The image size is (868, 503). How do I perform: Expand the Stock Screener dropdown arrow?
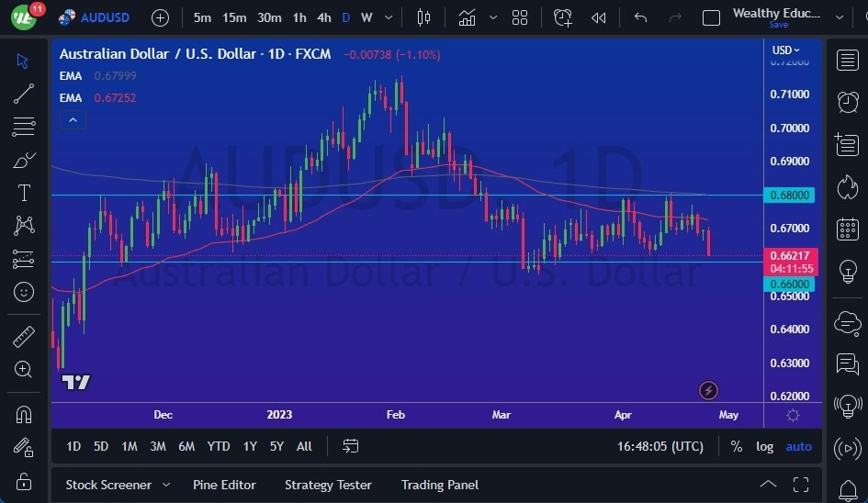pos(166,485)
